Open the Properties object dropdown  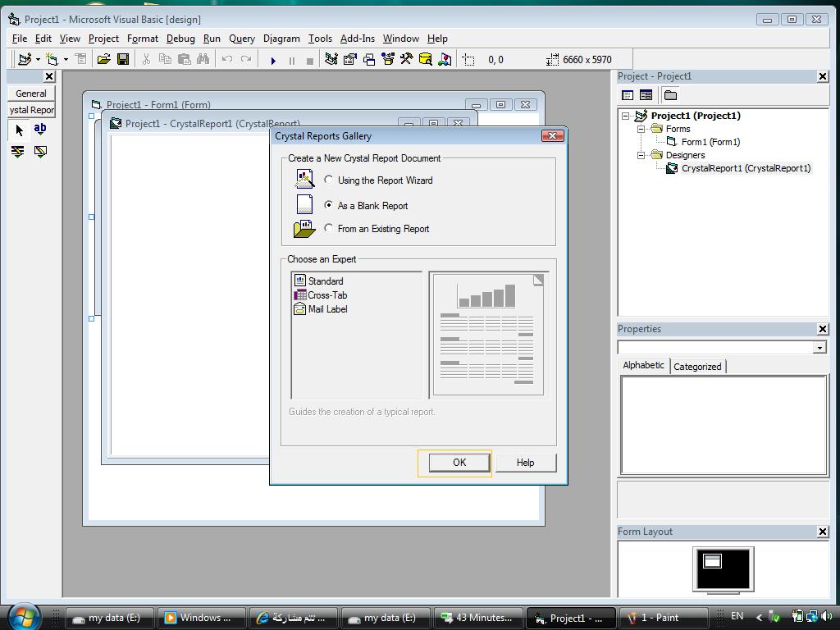(819, 348)
